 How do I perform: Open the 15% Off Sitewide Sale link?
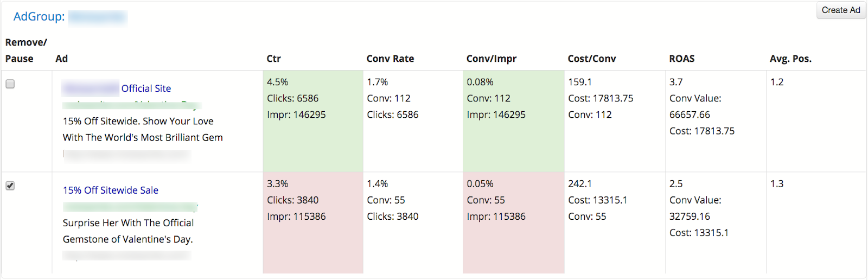[x=111, y=190]
